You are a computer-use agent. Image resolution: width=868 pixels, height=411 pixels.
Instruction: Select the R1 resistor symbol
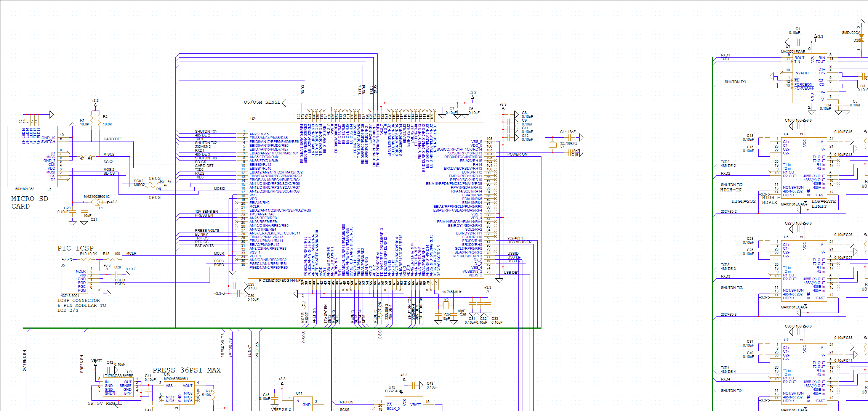point(91,120)
